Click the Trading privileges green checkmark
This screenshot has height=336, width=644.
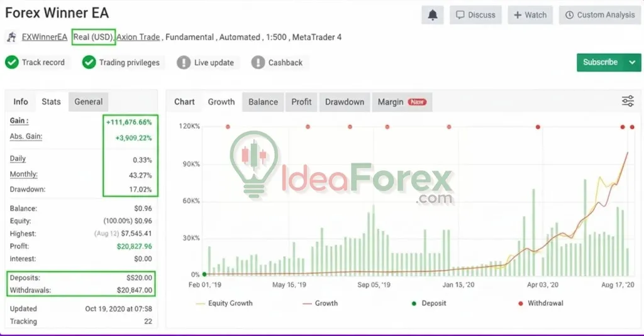click(89, 62)
